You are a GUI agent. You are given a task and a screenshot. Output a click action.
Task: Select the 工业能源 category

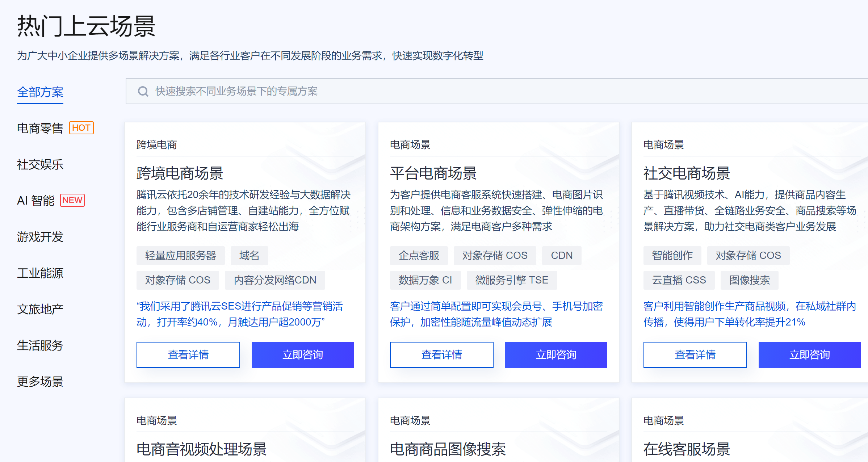[x=40, y=273]
